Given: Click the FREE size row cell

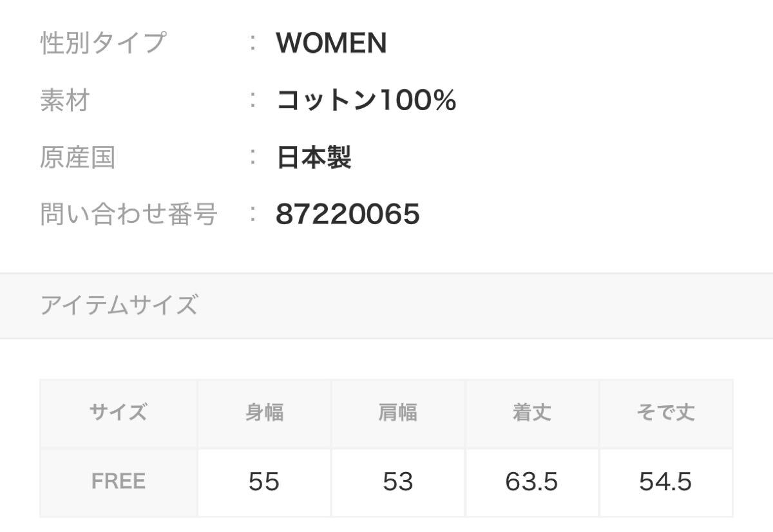Looking at the screenshot, I should [119, 481].
